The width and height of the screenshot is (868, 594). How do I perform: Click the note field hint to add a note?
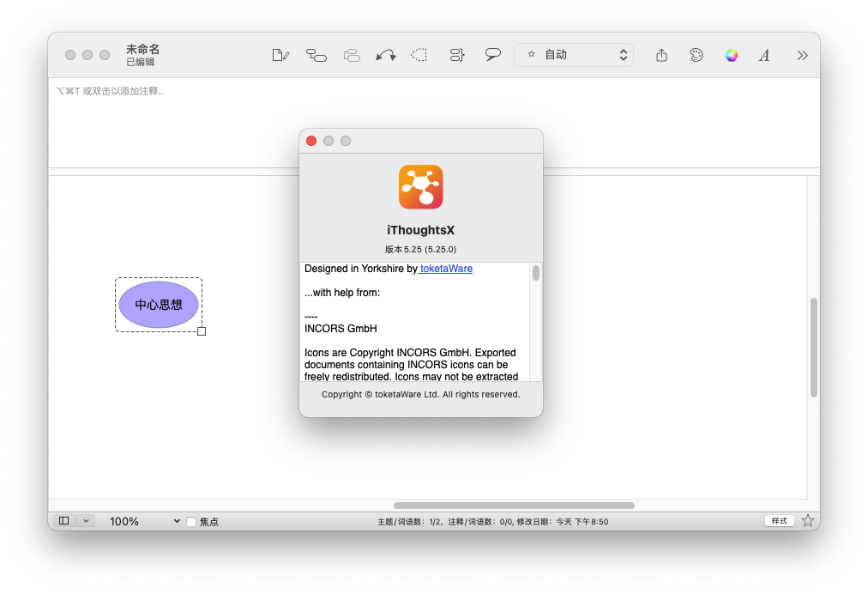[x=110, y=91]
